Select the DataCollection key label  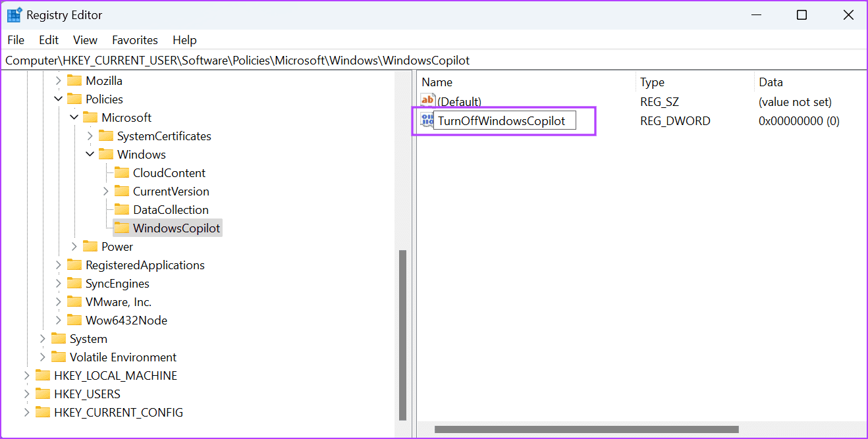(171, 210)
